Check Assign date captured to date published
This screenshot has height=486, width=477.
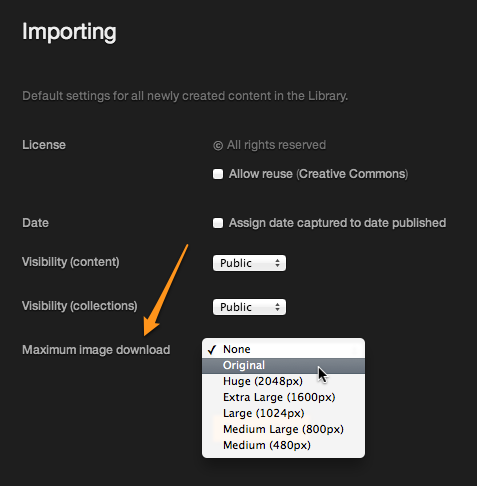click(218, 223)
